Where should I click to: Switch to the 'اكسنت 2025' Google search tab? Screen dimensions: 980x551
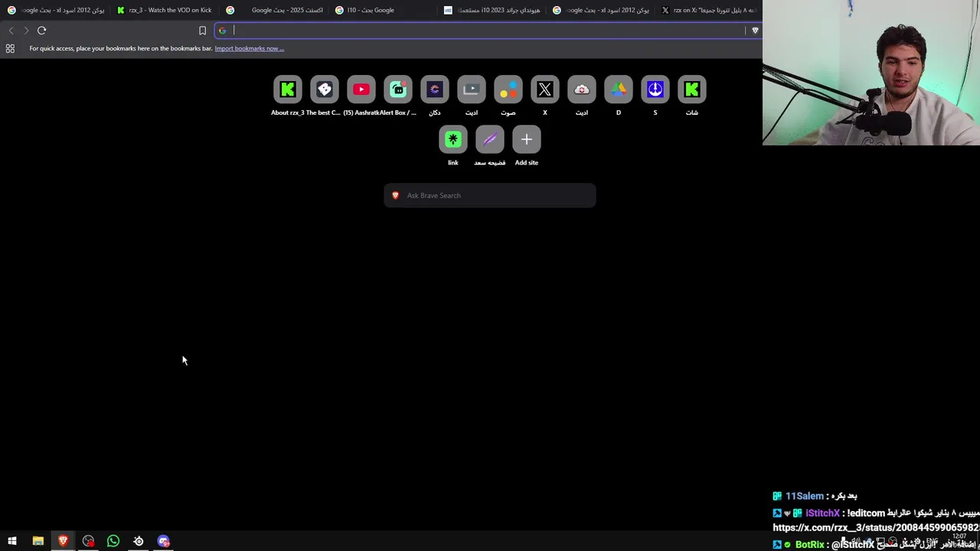[276, 10]
